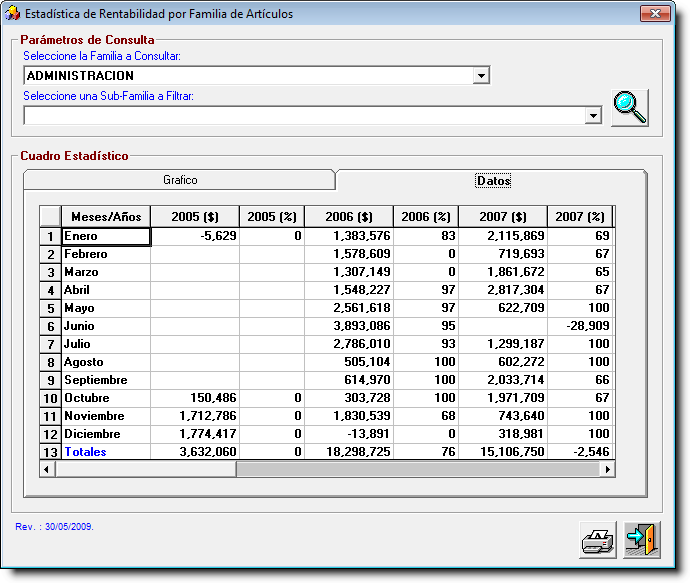This screenshot has height=583, width=690.
Task: Click row header number 13
Action: click(x=50, y=452)
